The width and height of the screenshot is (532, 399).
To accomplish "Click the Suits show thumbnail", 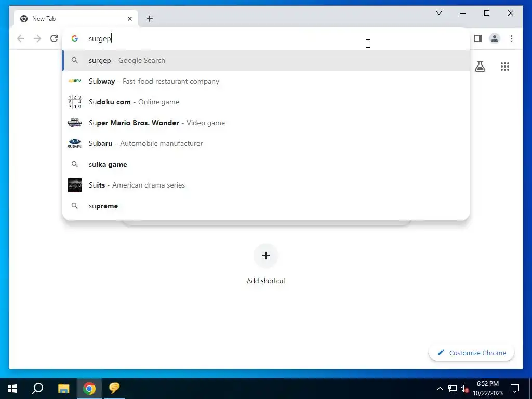I will (x=75, y=185).
